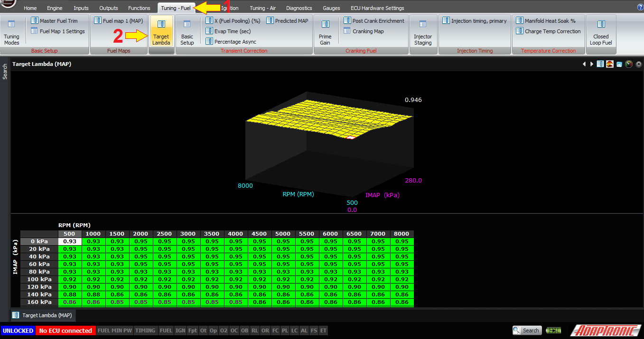644x339 pixels.
Task: Switch to the Home tab
Action: (30, 8)
